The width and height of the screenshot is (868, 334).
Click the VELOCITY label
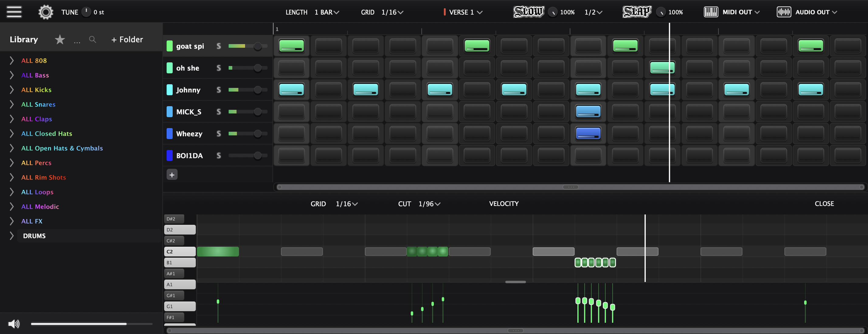click(x=504, y=204)
